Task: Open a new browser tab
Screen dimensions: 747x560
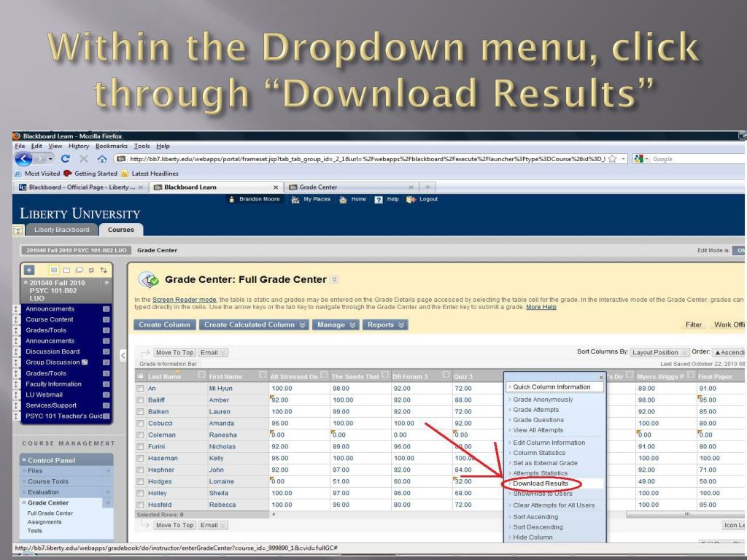Action: (427, 187)
